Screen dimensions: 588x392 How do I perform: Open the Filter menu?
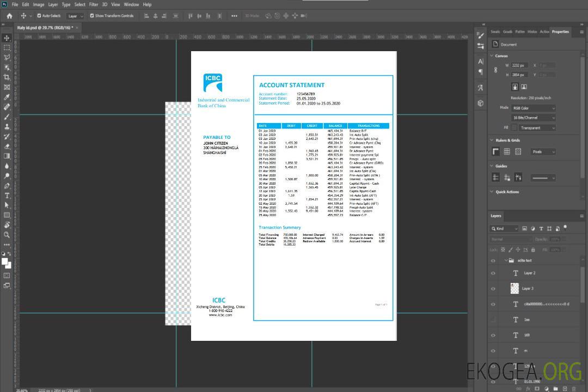tap(94, 4)
